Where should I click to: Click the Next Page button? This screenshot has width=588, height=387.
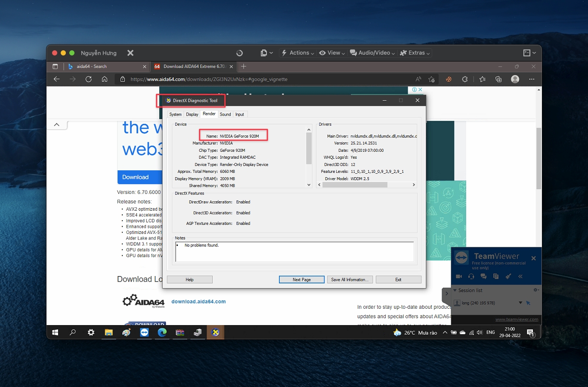pyautogui.click(x=302, y=279)
